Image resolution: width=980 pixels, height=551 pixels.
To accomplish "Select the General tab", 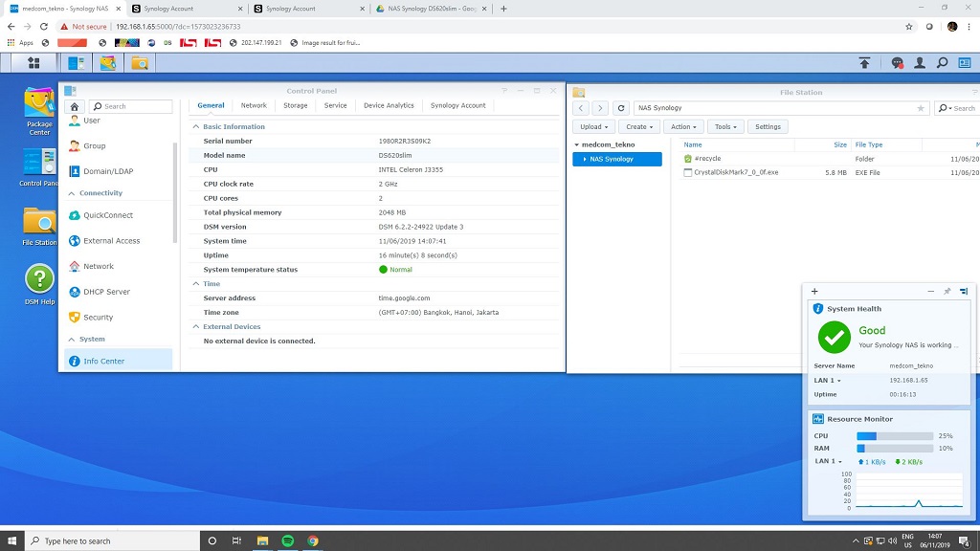I will 211,105.
